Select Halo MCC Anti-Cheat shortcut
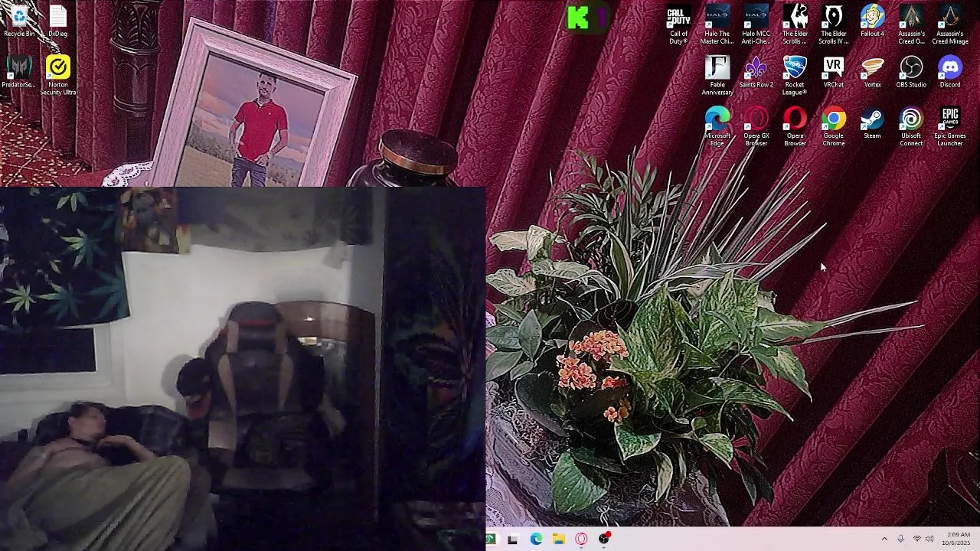Image resolution: width=980 pixels, height=551 pixels. 756,24
